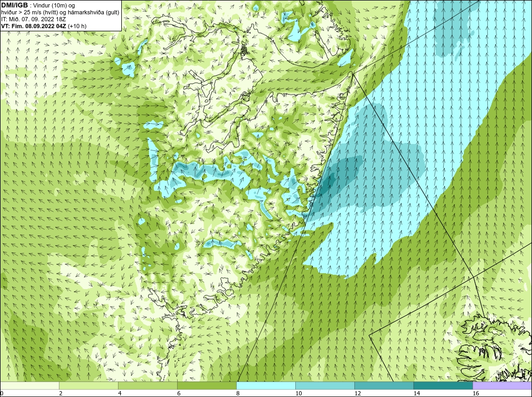Click the 4-6 m/s green legend swatch
Screen dimensions: 532x397
point(147,385)
